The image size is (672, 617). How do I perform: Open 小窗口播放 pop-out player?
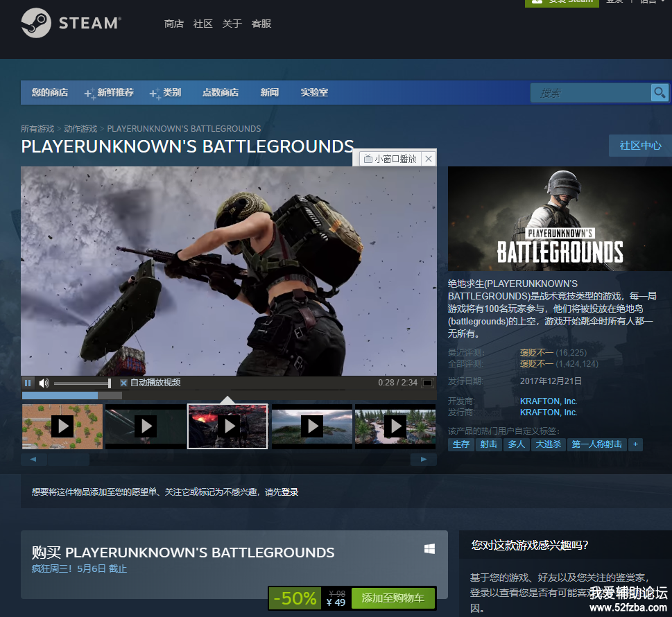click(x=390, y=159)
